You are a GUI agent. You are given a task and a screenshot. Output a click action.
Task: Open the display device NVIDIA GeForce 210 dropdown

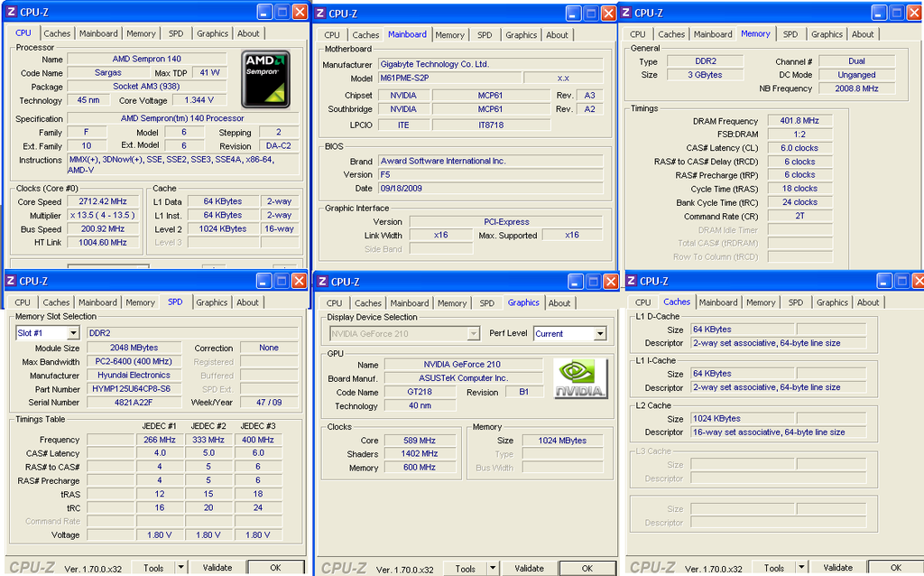coord(473,334)
